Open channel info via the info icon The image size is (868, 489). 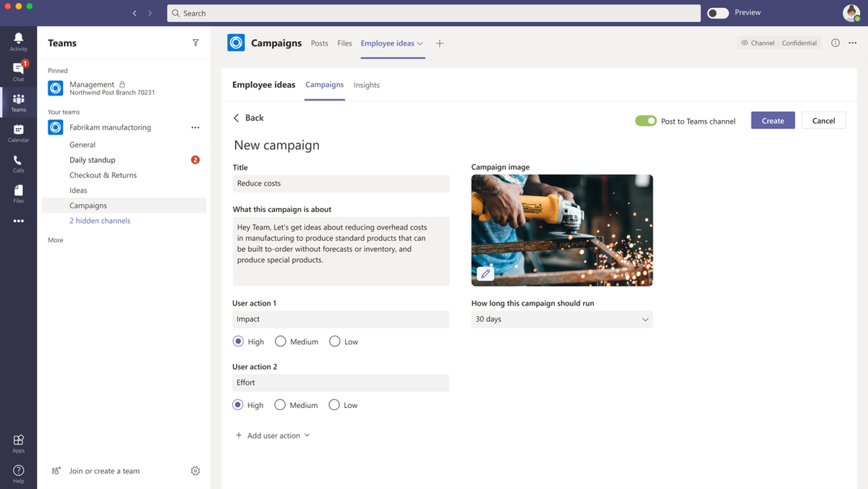pos(834,43)
